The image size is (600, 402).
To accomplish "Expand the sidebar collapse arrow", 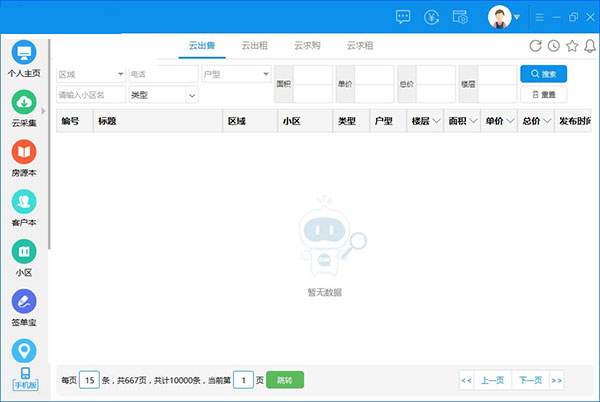I will pos(43,111).
